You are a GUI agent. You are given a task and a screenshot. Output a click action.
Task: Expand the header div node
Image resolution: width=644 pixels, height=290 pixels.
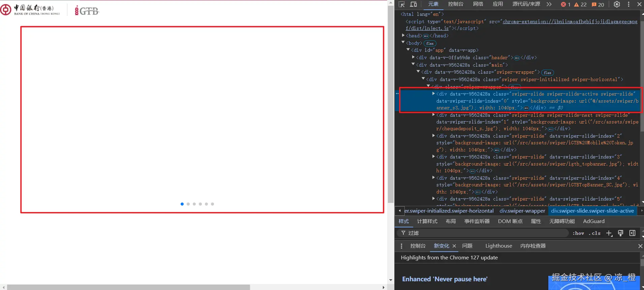click(413, 57)
